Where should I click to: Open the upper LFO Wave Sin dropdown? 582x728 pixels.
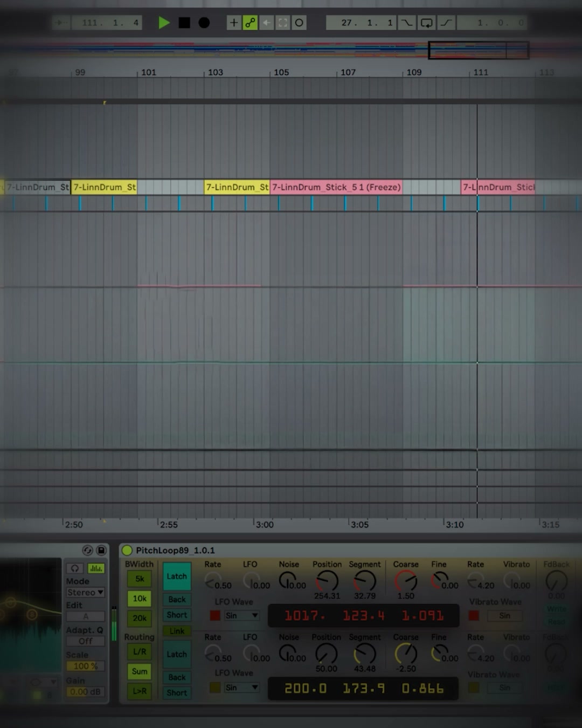tap(242, 616)
